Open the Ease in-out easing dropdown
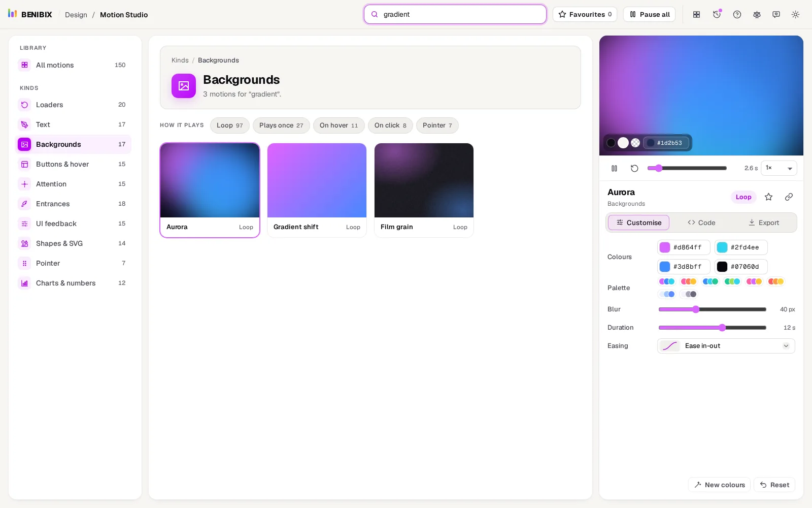This screenshot has width=812, height=508. [x=726, y=346]
